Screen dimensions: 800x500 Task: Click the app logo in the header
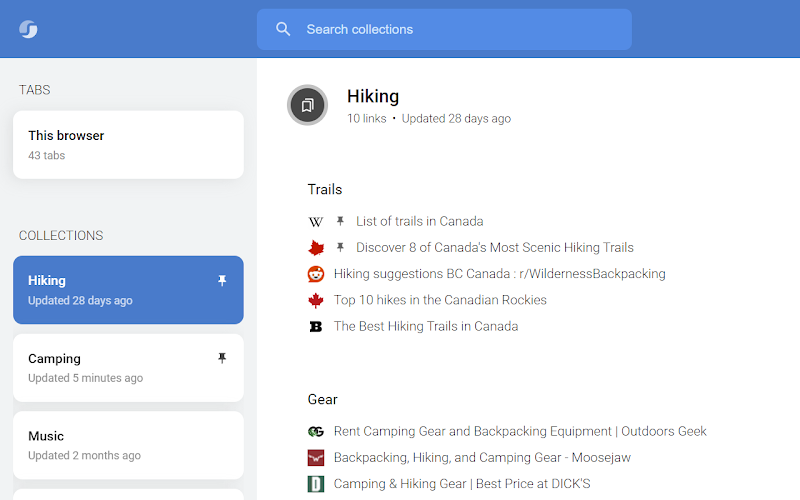click(29, 29)
